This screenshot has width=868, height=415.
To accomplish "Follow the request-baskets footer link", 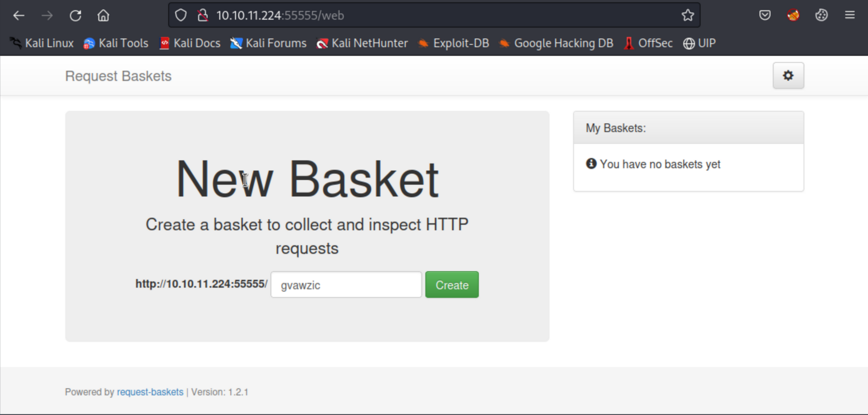I will (150, 392).
